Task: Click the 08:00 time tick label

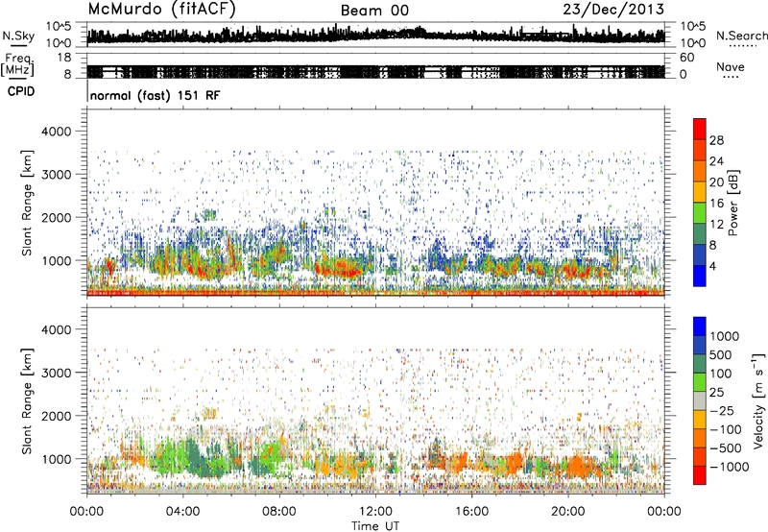Action: tap(279, 512)
